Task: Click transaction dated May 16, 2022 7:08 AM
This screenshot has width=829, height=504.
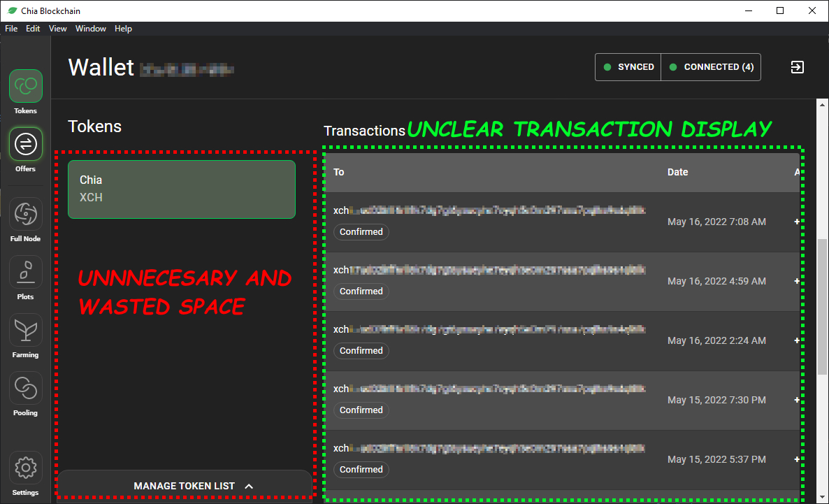Action: pyautogui.click(x=562, y=222)
